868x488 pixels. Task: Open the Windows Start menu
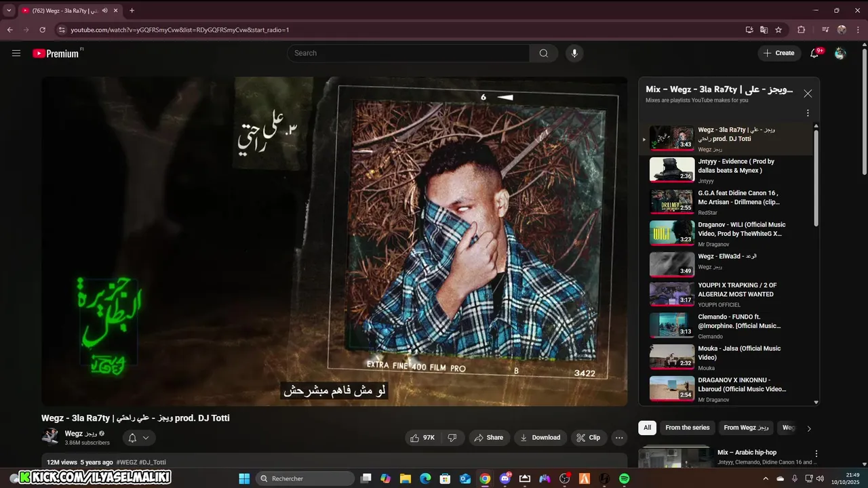244,479
